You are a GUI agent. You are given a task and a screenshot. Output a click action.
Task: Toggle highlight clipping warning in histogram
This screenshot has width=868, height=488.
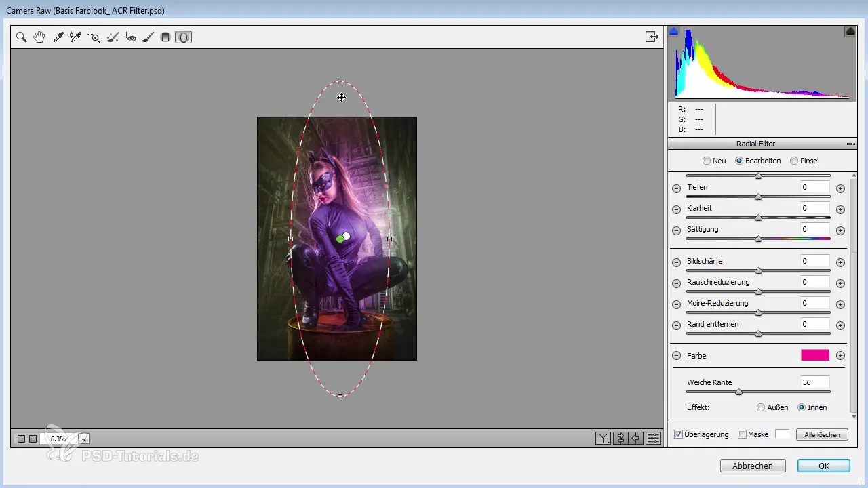[850, 31]
